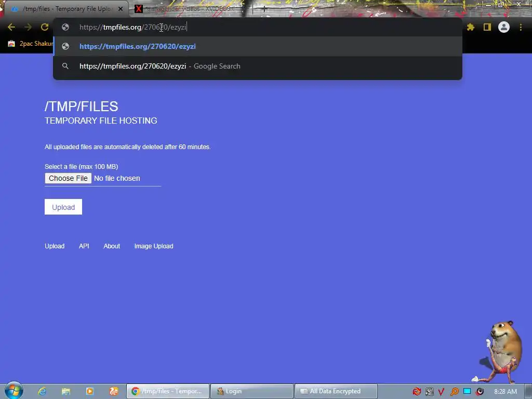
Task: Open Windows Explorer folder taskbar icon
Action: (x=66, y=391)
